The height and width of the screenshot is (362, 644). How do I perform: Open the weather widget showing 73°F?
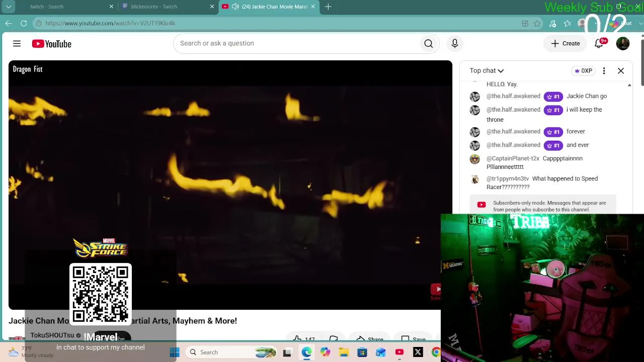[x=31, y=352]
